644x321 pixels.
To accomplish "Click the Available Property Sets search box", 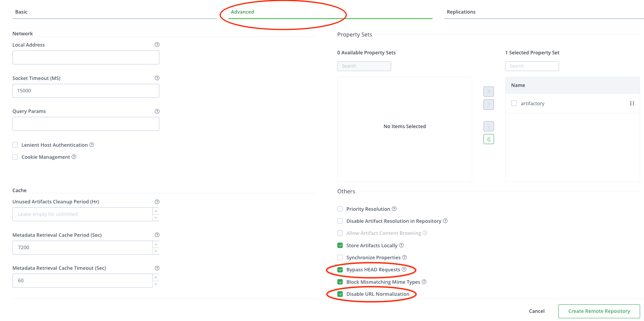I will click(364, 66).
